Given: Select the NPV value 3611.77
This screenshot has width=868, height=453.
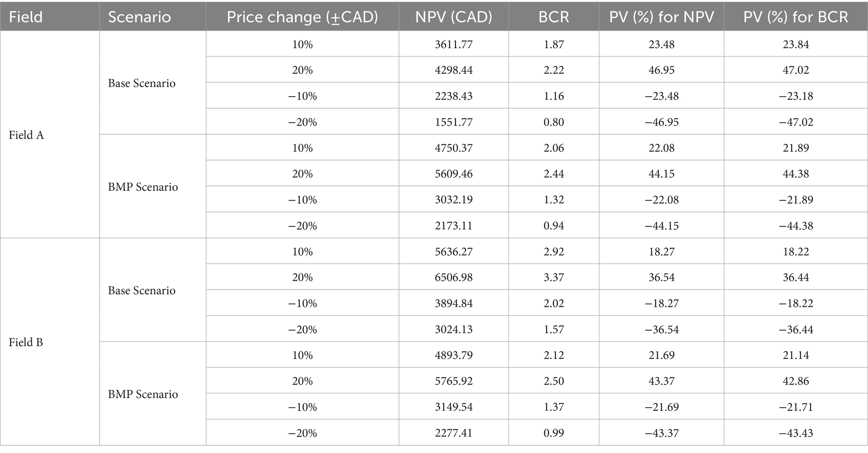Looking at the screenshot, I should (x=454, y=45).
